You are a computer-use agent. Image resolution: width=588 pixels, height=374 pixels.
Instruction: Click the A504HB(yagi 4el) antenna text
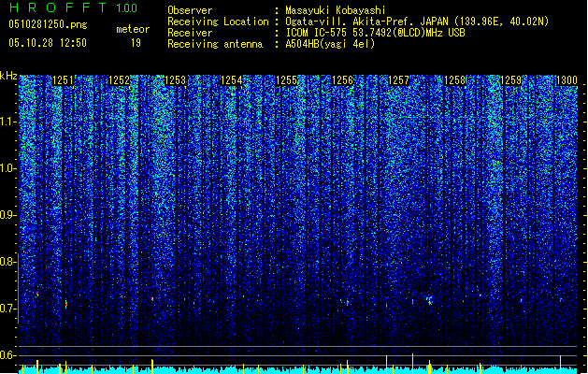(x=330, y=44)
